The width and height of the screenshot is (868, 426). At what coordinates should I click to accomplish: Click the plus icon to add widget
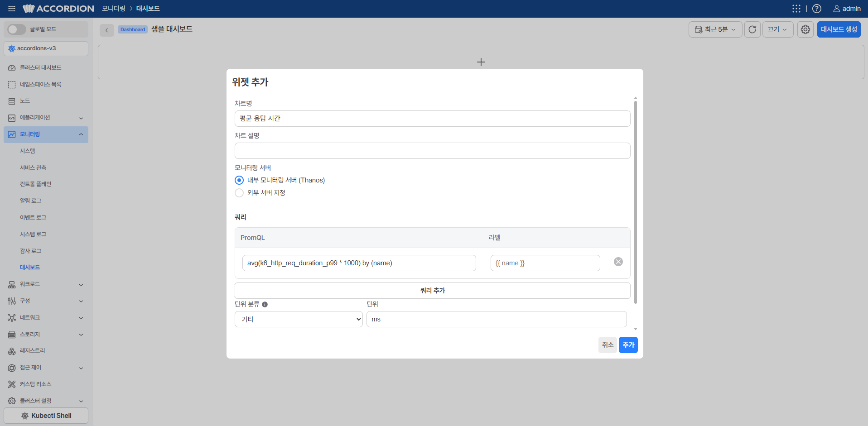coord(481,62)
